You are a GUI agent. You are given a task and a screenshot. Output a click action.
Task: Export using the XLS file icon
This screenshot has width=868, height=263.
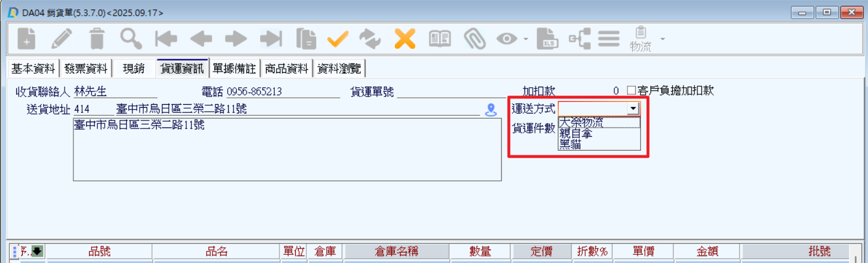tap(547, 39)
